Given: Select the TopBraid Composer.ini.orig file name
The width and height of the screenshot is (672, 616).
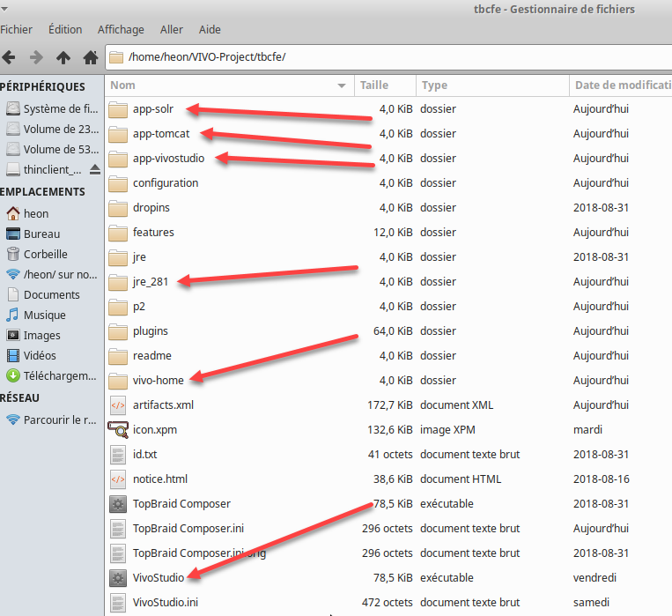Looking at the screenshot, I should (x=199, y=553).
